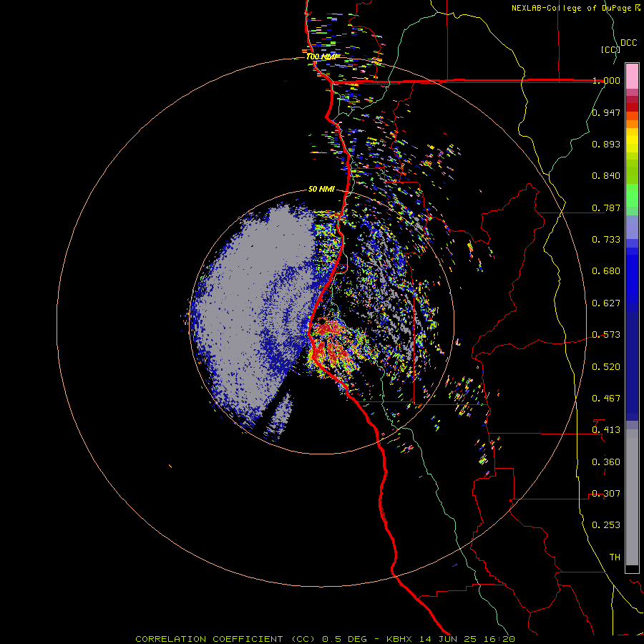Click the TH threshold legend label
Viewport: 644px width, 644px height.
tap(615, 557)
